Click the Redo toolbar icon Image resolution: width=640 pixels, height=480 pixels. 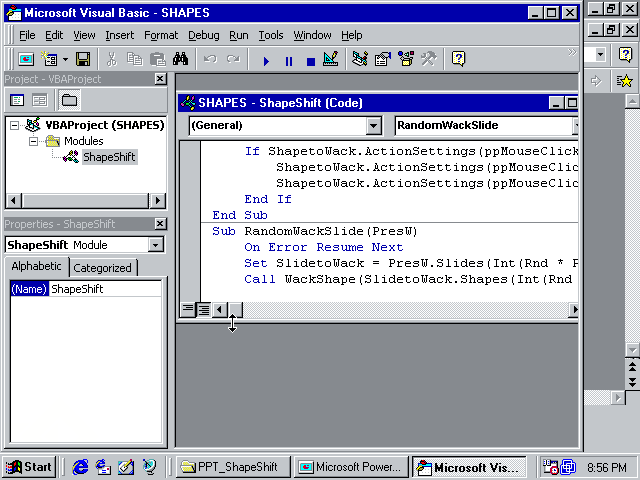(233, 59)
